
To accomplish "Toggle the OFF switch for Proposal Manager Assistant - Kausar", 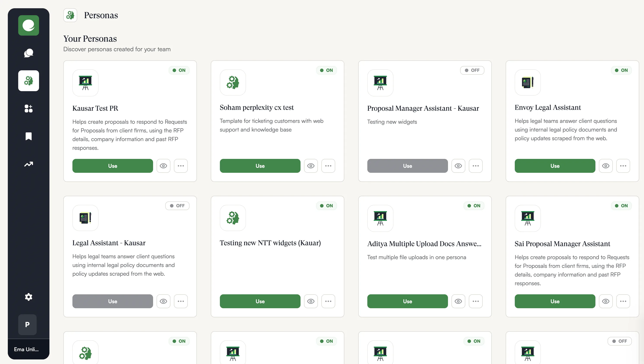I will [x=472, y=70].
